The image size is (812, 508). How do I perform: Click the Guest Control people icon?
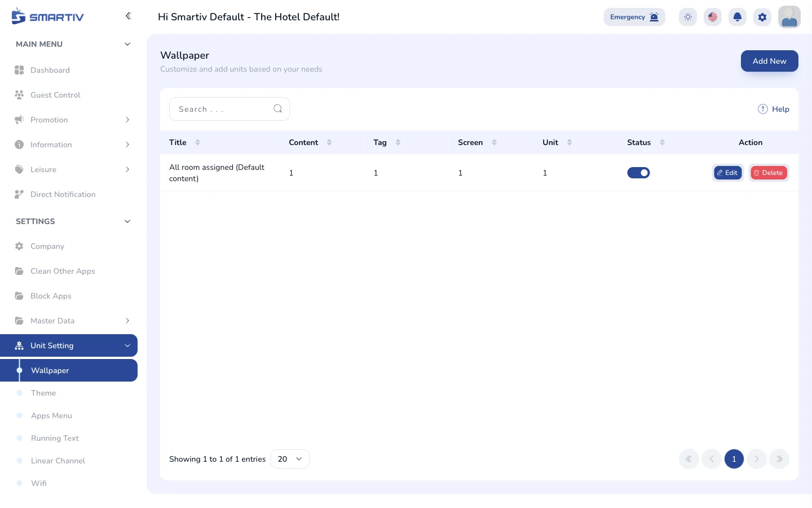point(19,95)
